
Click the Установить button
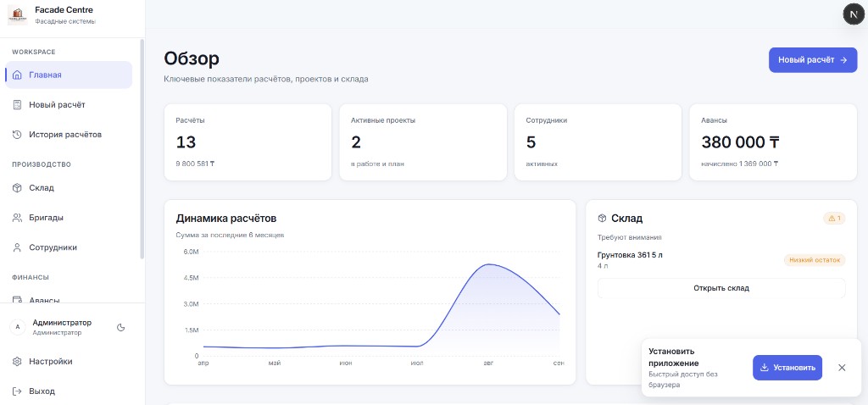(787, 368)
